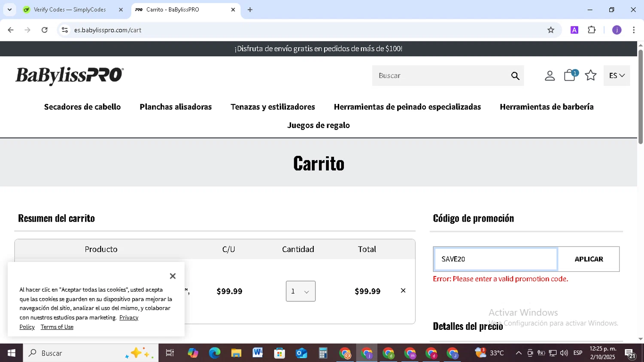
Task: Open the notifications center icon
Action: click(630, 354)
